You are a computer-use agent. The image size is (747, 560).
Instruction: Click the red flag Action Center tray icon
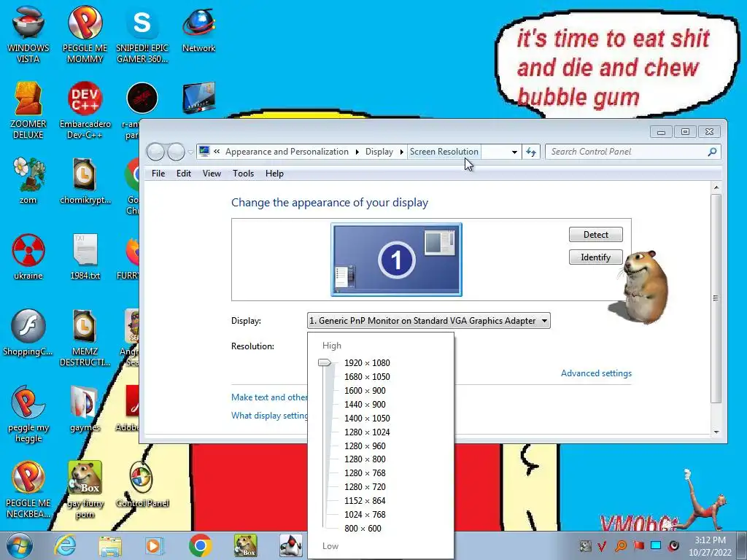click(638, 545)
